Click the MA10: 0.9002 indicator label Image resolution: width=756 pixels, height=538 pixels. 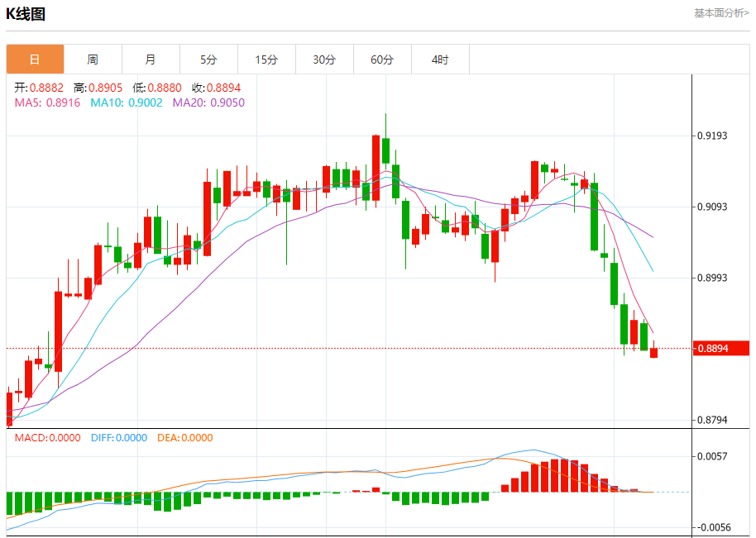pos(127,102)
